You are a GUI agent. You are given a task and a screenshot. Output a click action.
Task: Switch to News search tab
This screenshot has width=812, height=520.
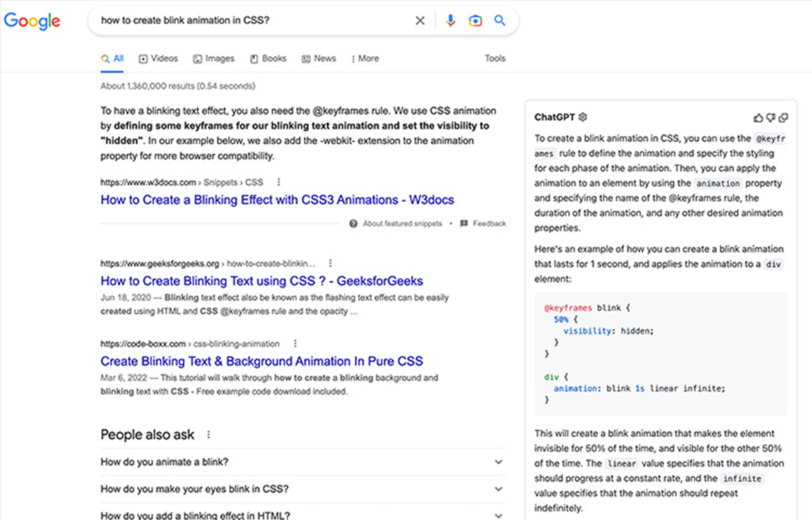point(319,58)
